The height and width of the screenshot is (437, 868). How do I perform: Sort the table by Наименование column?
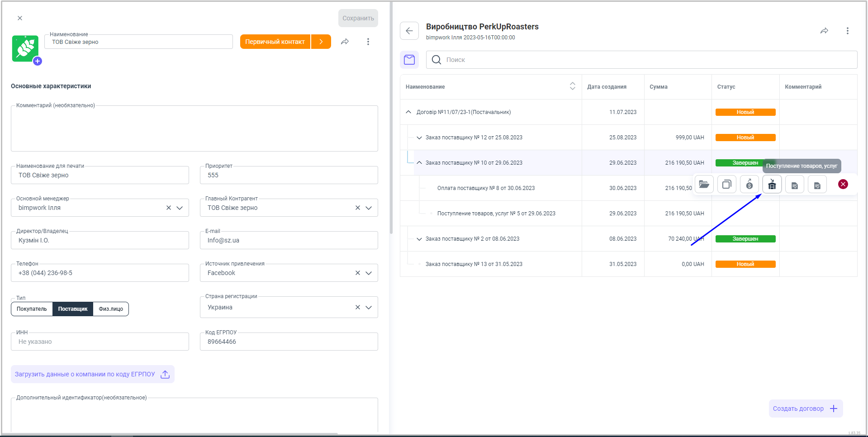tap(572, 86)
